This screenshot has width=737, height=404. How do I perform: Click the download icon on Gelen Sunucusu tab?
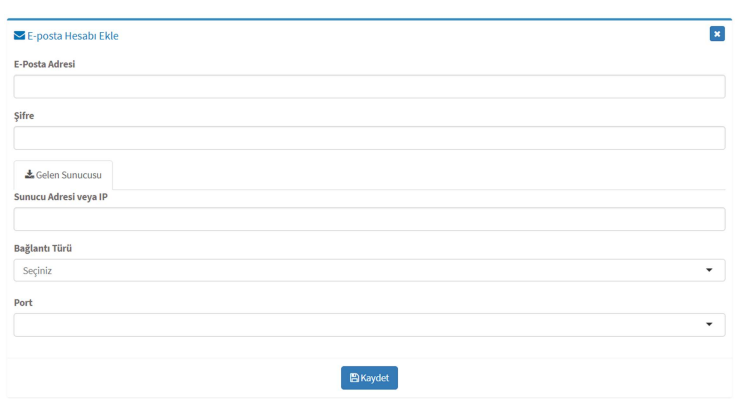[x=29, y=174]
